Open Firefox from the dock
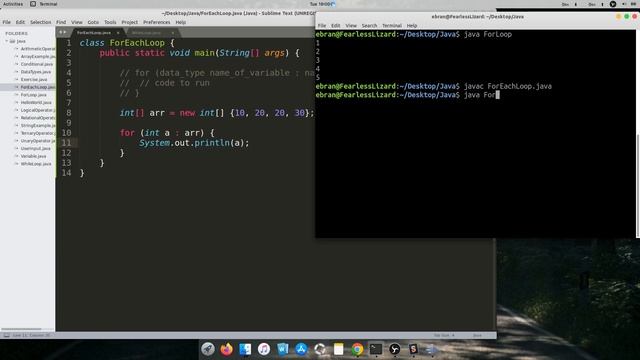This screenshot has width=640, height=360. (x=227, y=349)
